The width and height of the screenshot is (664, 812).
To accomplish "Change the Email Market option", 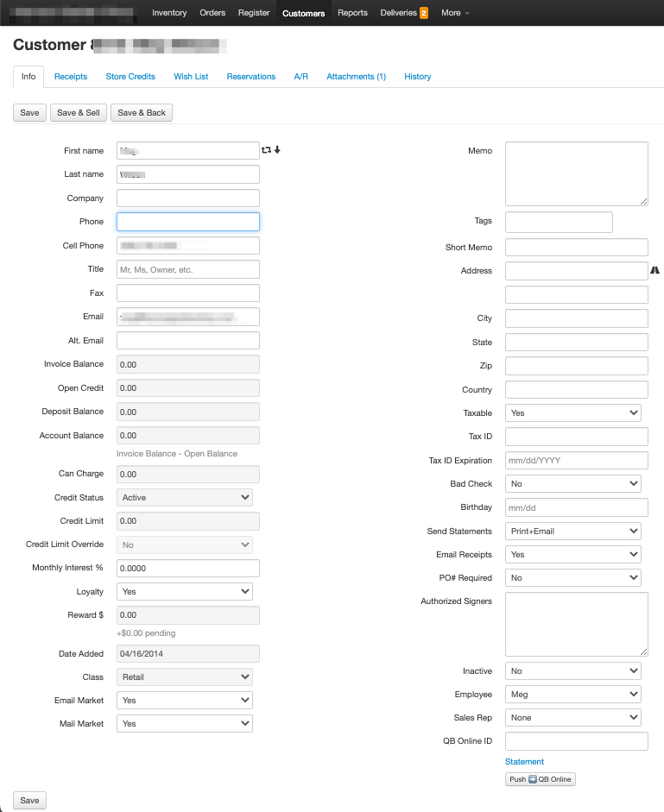I will [x=185, y=701].
